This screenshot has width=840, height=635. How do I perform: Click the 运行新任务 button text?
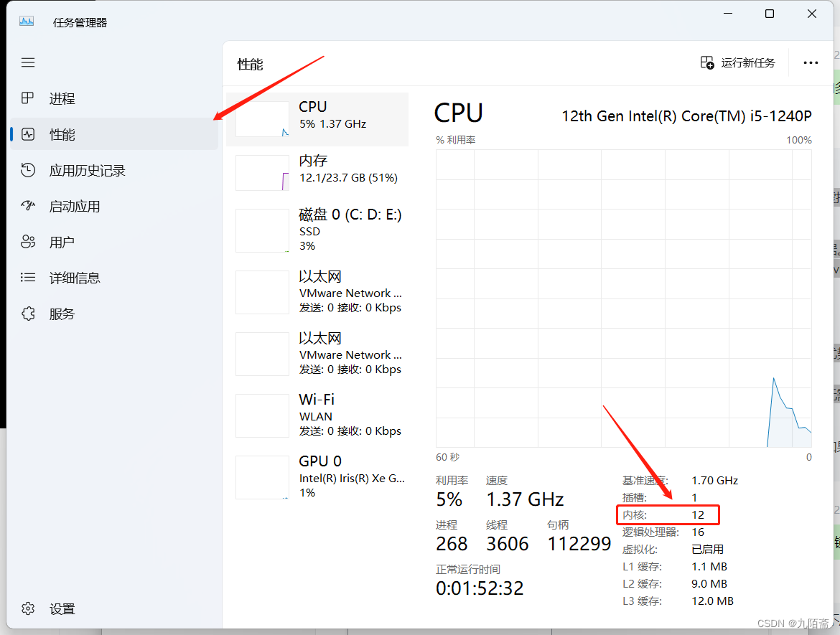point(748,62)
